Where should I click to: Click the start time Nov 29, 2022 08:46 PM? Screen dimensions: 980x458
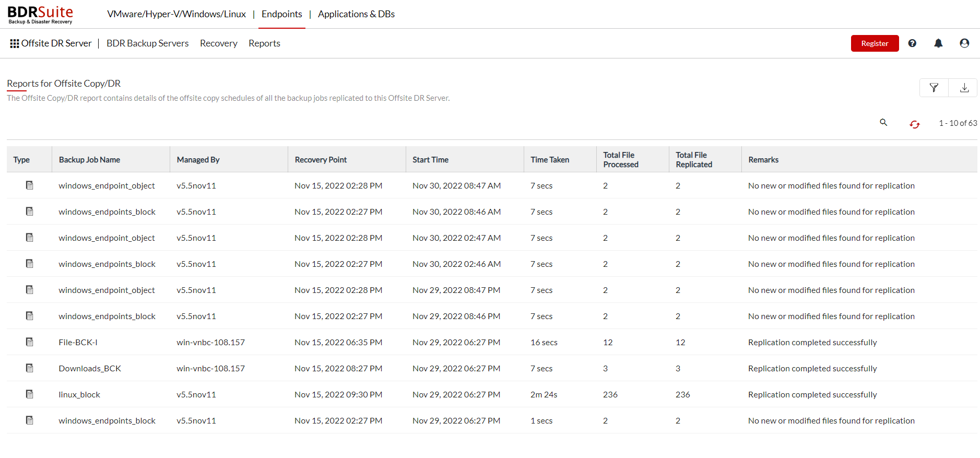[456, 316]
